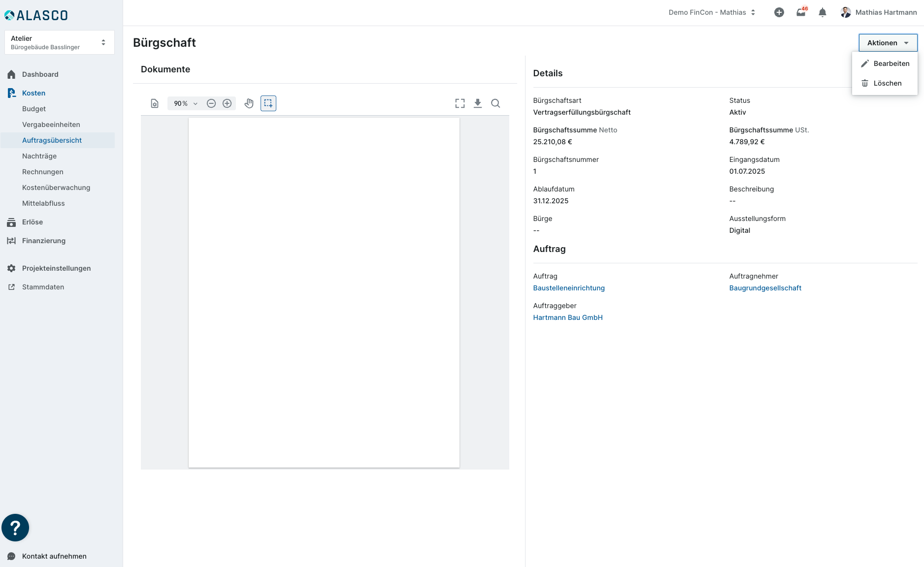Open the help question mark button
The height and width of the screenshot is (567, 924).
pos(15,528)
